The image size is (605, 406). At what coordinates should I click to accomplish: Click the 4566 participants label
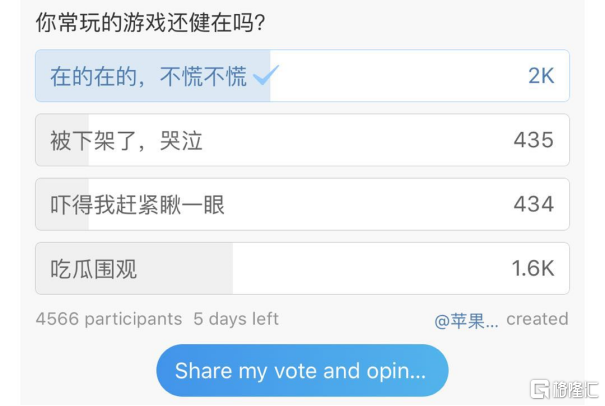click(109, 319)
